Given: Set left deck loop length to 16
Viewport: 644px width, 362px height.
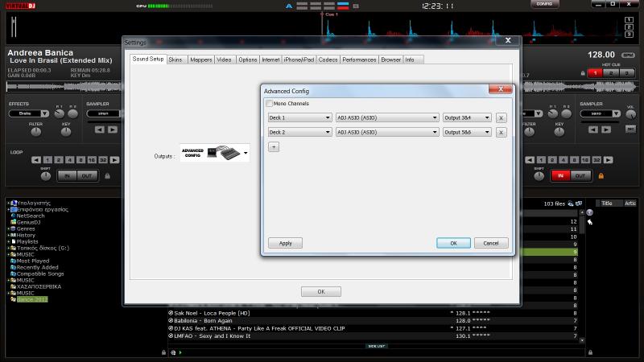Looking at the screenshot, I should (x=92, y=160).
